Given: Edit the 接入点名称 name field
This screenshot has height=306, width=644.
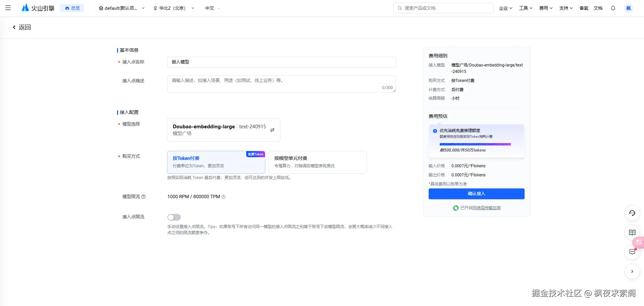Looking at the screenshot, I should click(x=281, y=62).
